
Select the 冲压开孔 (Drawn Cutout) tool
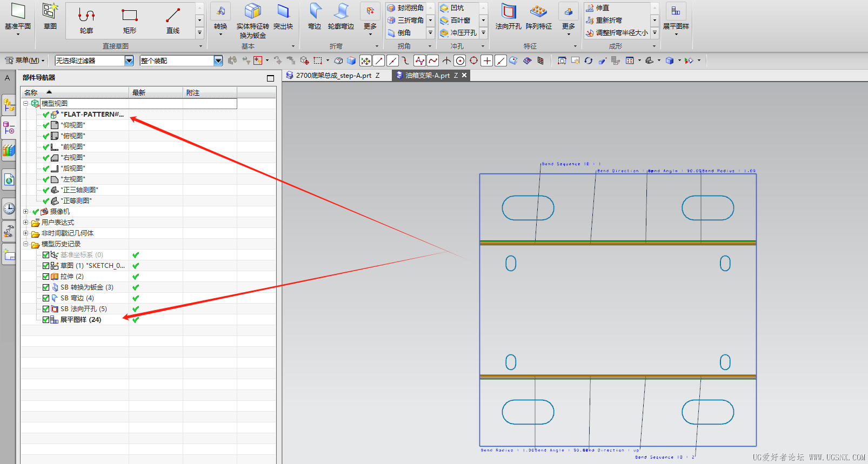coord(458,33)
